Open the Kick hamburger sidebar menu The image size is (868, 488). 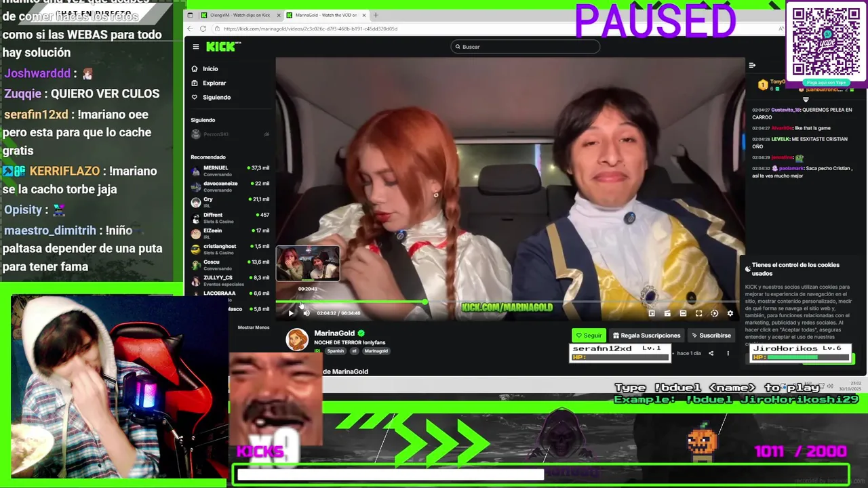click(x=195, y=47)
